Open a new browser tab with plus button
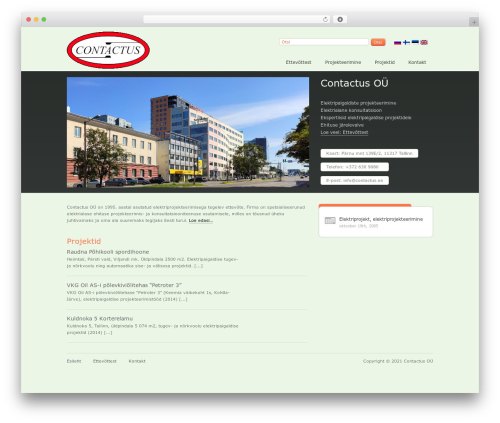Screen dimensions: 500x423 click(474, 22)
